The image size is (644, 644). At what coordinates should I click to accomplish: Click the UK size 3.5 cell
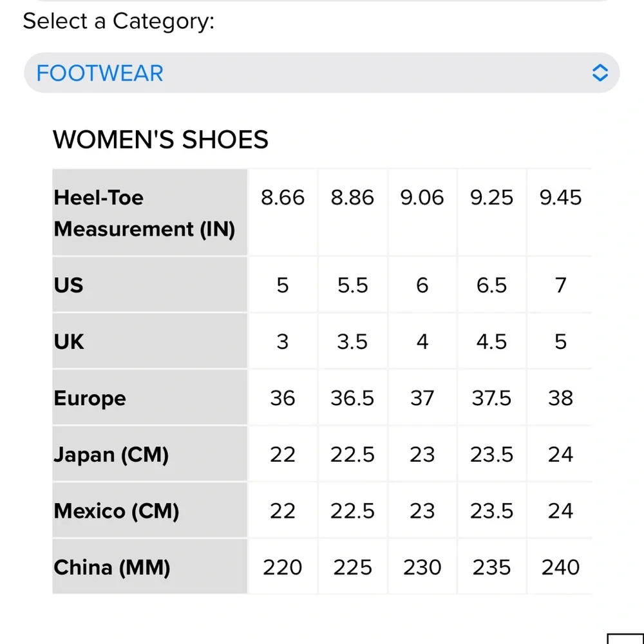coord(352,341)
